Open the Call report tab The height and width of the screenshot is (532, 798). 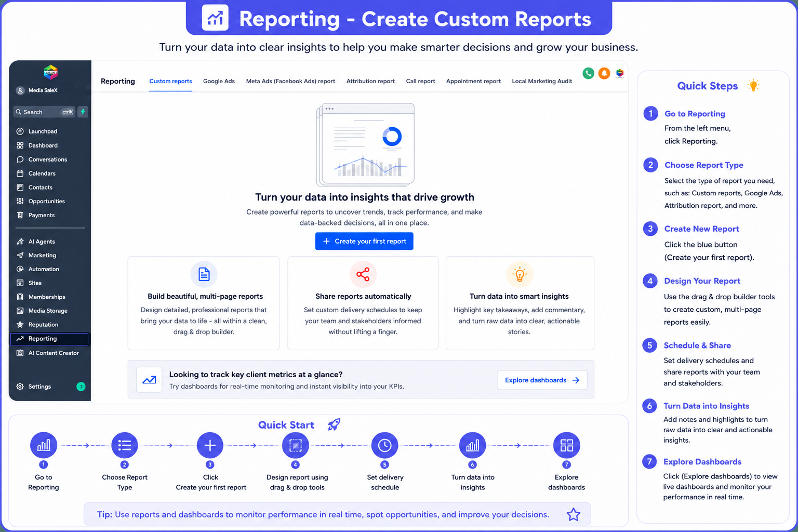[420, 81]
